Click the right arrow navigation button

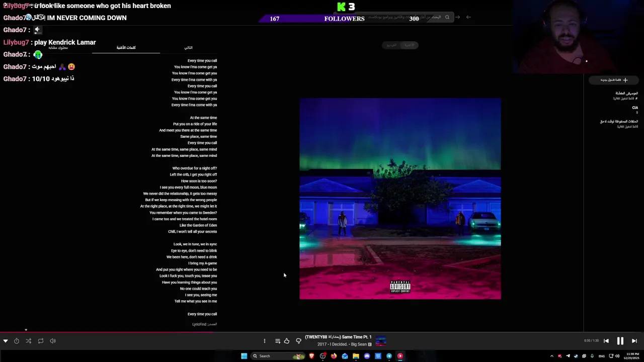coord(457,17)
